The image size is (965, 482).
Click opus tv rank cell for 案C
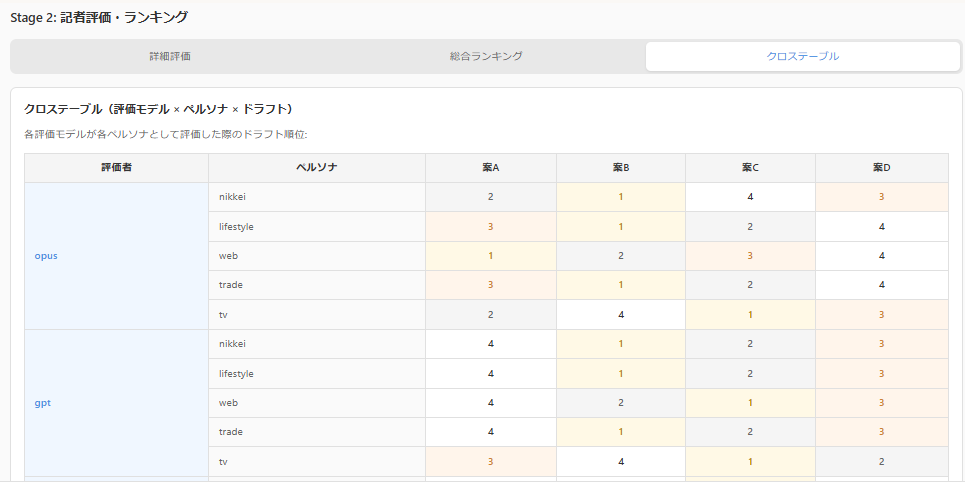[750, 315]
